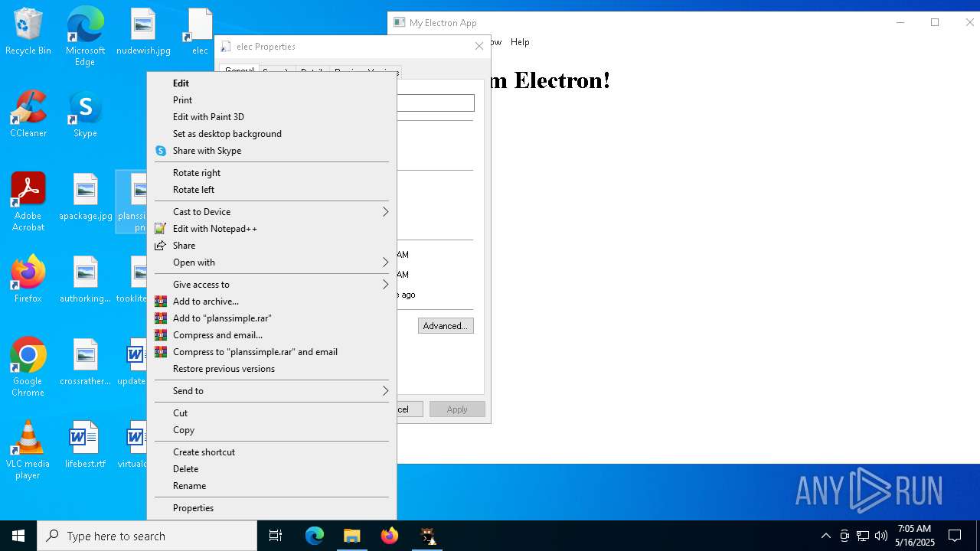Select Edit with Paint 3D
The image size is (980, 551).
(x=272, y=117)
